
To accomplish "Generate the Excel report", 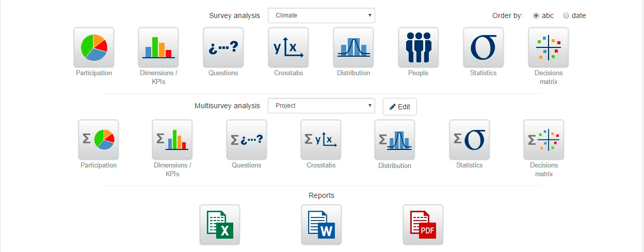I will [x=220, y=225].
